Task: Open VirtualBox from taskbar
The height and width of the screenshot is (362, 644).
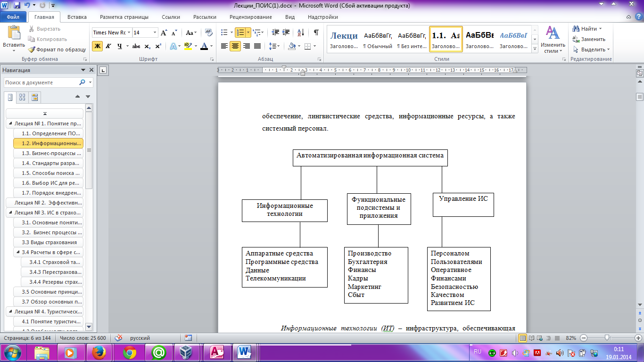Action: [187, 353]
